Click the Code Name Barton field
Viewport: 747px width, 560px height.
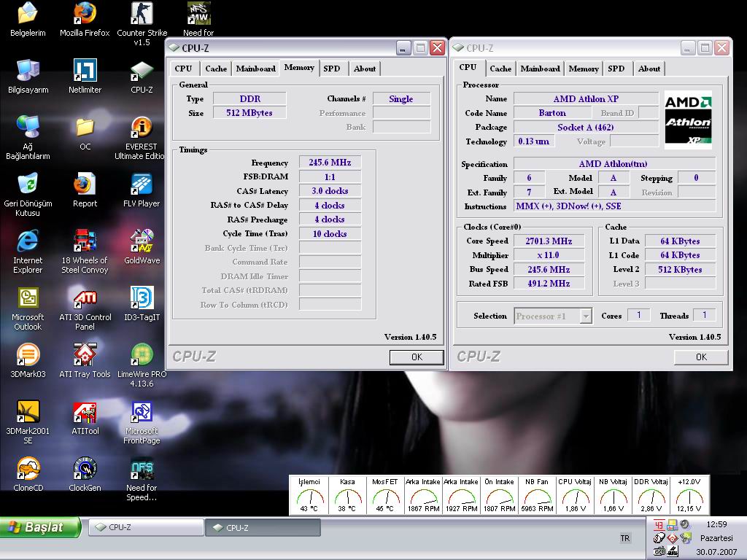pos(553,113)
